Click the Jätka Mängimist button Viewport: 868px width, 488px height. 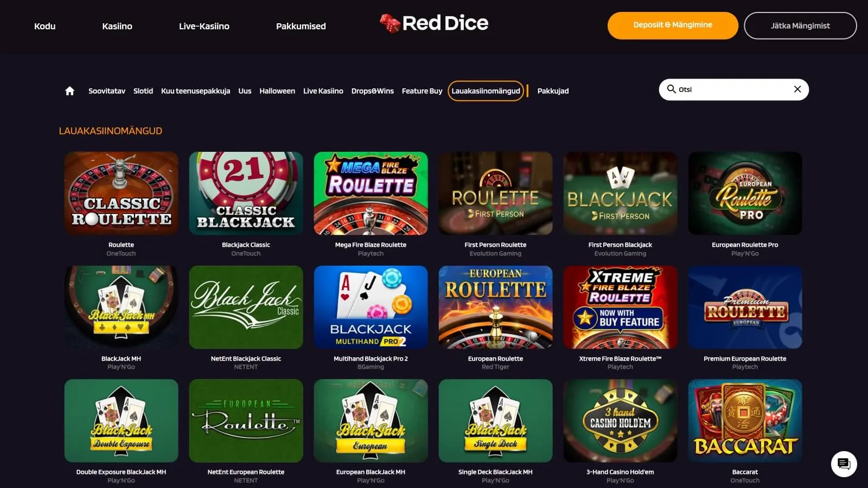800,25
